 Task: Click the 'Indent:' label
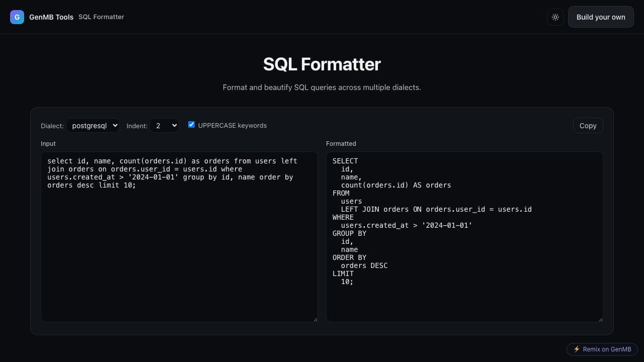[137, 126]
